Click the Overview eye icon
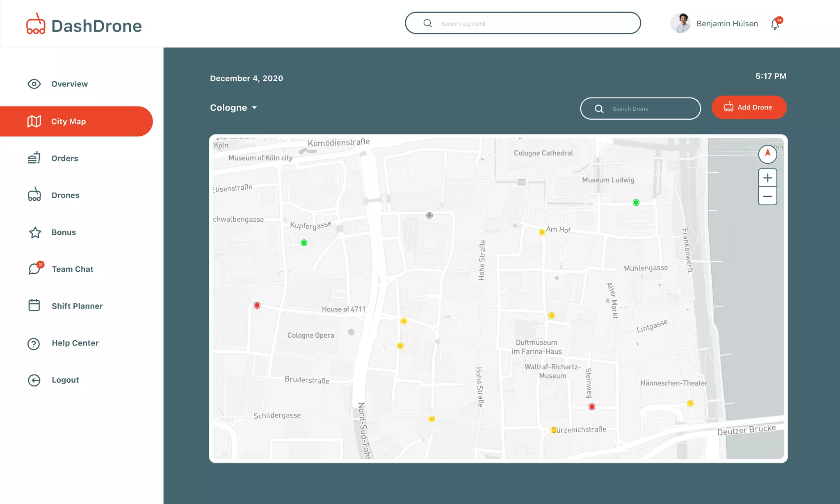The image size is (840, 504). coord(34,84)
